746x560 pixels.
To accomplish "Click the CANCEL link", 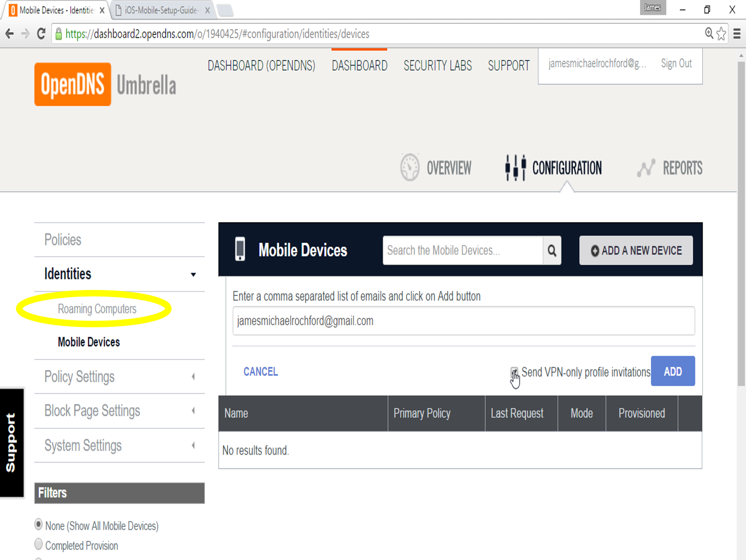I will pyautogui.click(x=261, y=372).
